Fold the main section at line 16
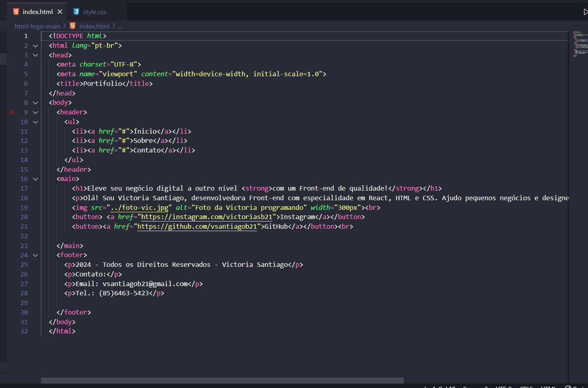 pyautogui.click(x=35, y=179)
